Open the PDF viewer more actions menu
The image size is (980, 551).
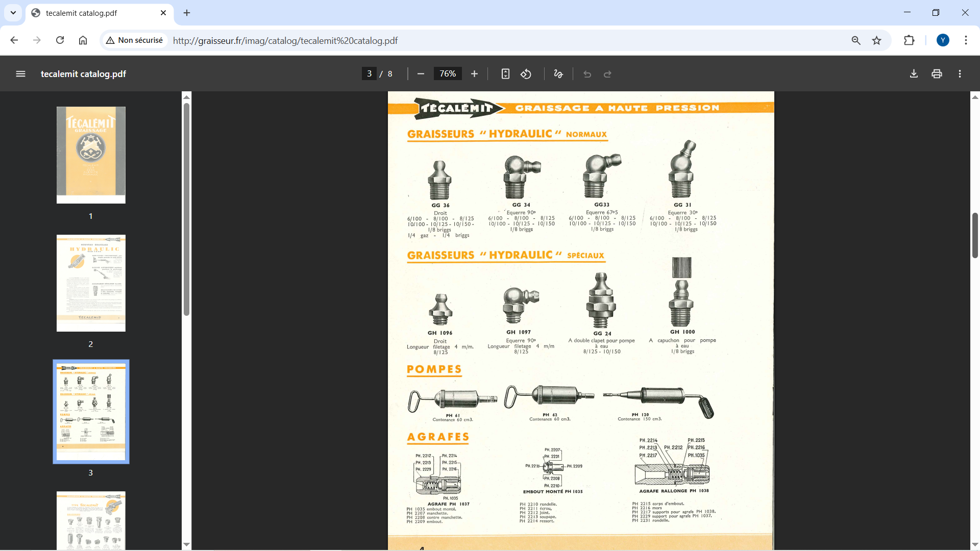pyautogui.click(x=960, y=74)
